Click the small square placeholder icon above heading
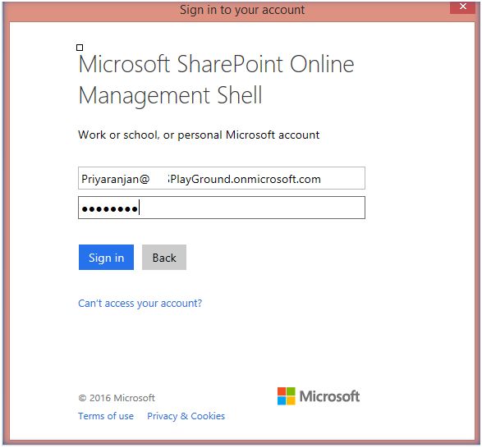This screenshot has height=448, width=482. pos(80,48)
